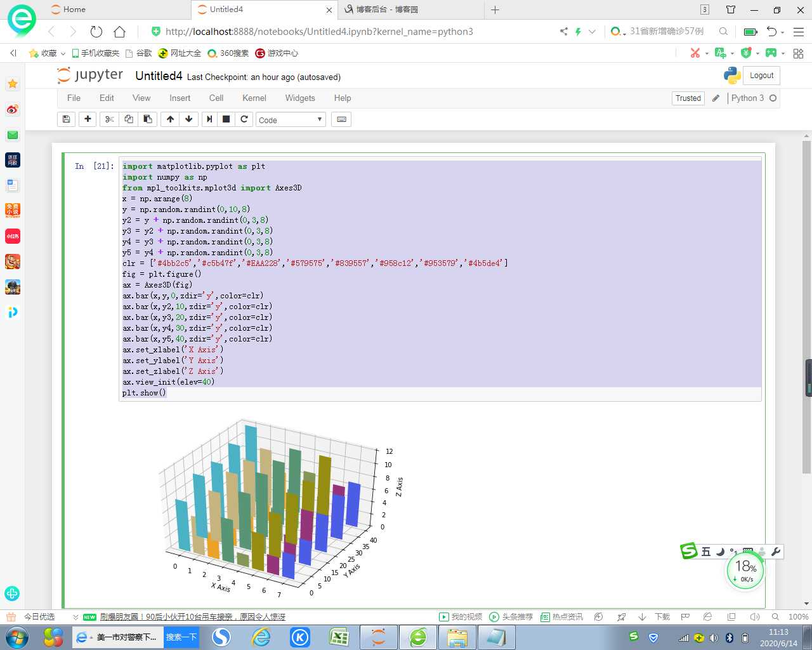This screenshot has width=812, height=650.
Task: Open the Kernel menu
Action: (254, 98)
